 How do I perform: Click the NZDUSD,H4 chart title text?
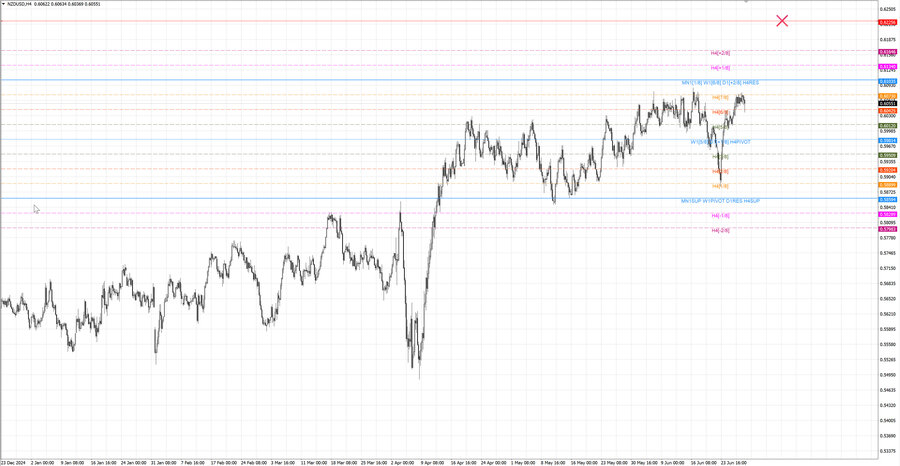(x=20, y=3)
